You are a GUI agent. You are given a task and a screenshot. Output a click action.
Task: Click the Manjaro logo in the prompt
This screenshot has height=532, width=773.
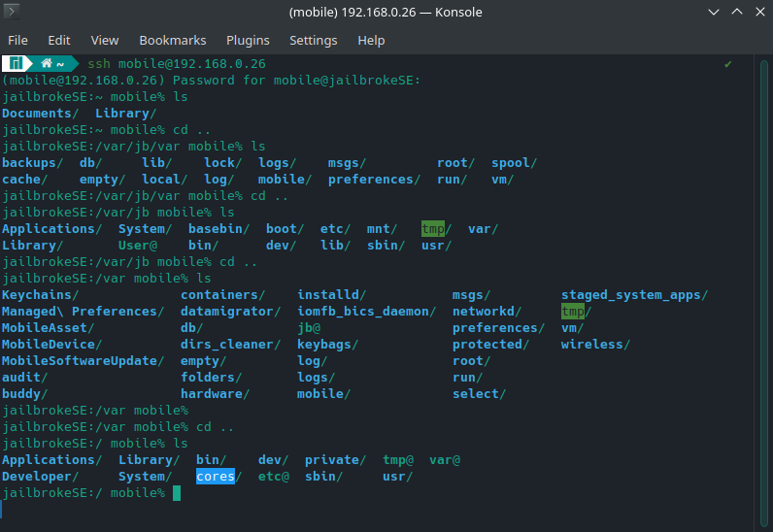point(16,63)
